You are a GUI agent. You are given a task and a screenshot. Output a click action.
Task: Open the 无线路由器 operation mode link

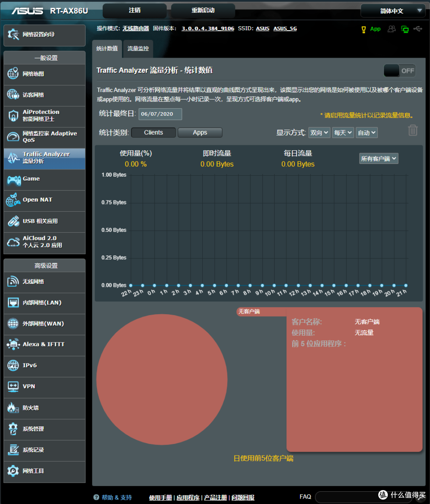[136, 29]
